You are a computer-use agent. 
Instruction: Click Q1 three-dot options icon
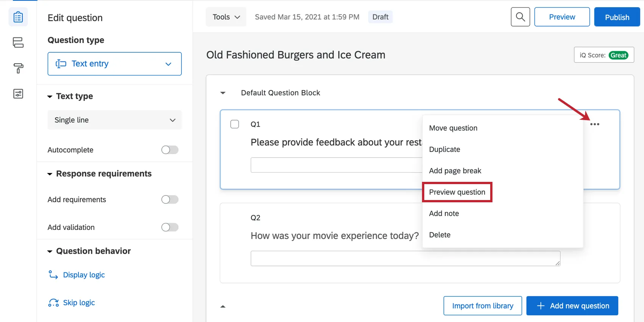tap(594, 124)
